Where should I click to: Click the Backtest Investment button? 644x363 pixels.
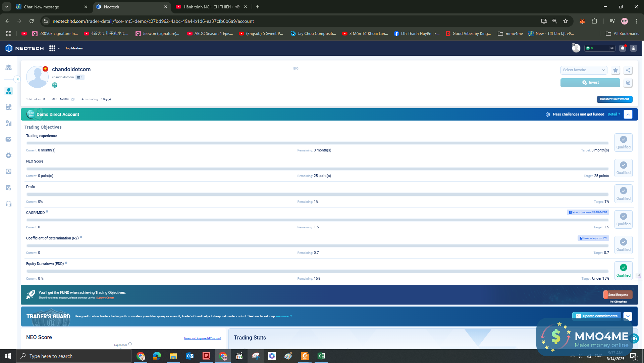[x=614, y=99]
